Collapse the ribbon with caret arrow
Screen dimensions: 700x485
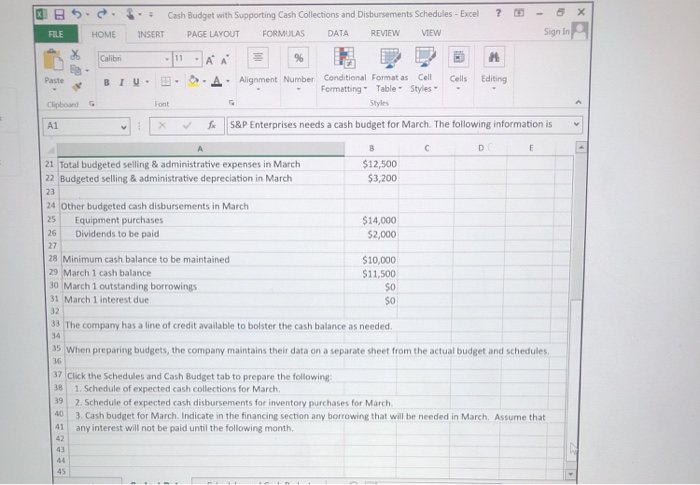click(x=579, y=102)
